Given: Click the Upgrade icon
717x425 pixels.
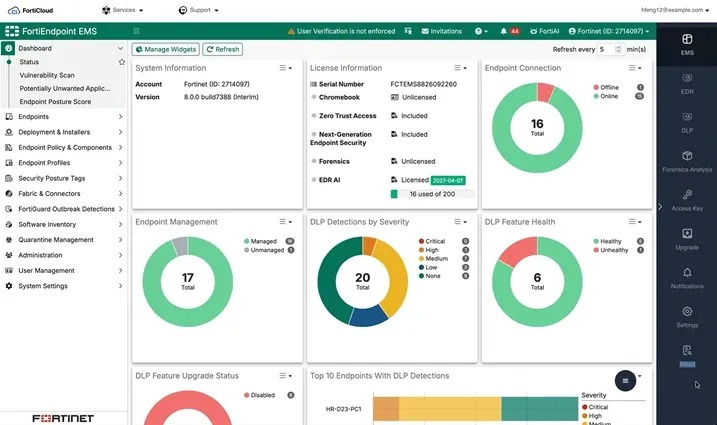Looking at the screenshot, I should [687, 233].
